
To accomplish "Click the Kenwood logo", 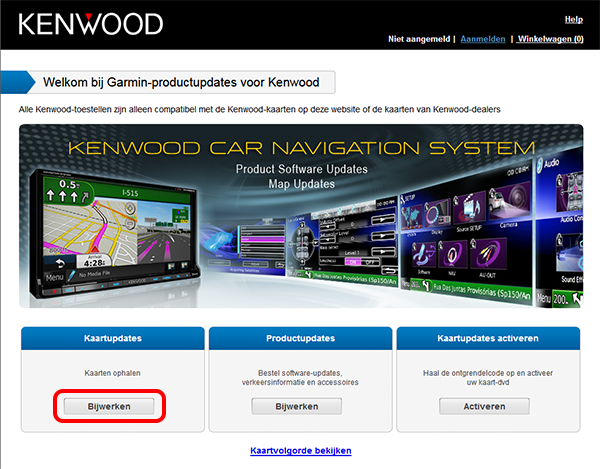I will tap(91, 24).
